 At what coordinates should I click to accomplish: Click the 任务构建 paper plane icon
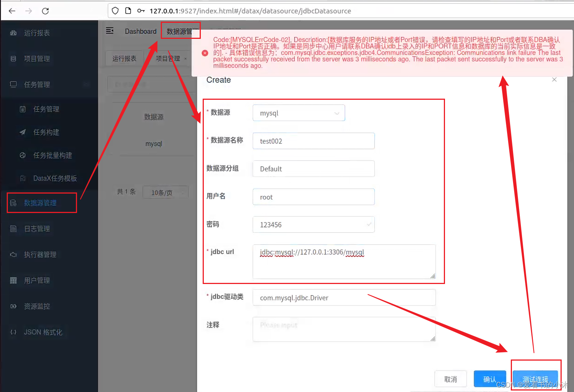23,132
